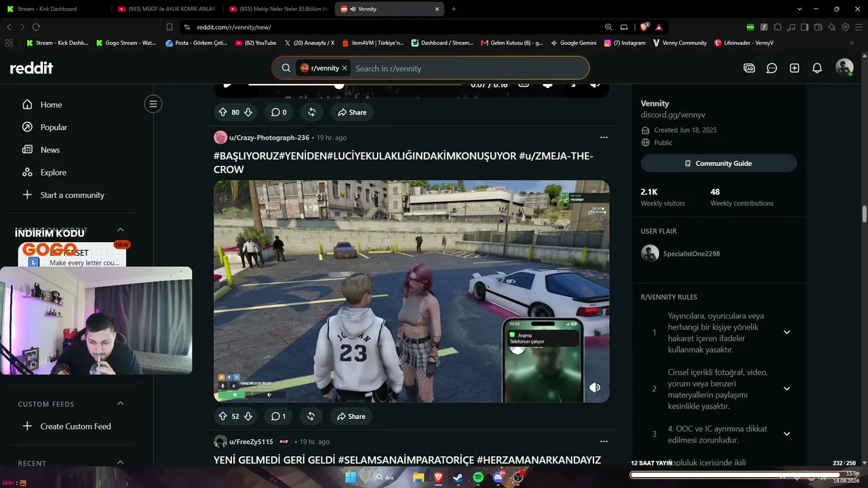Collapse the Custom Feeds section

[x=121, y=404]
